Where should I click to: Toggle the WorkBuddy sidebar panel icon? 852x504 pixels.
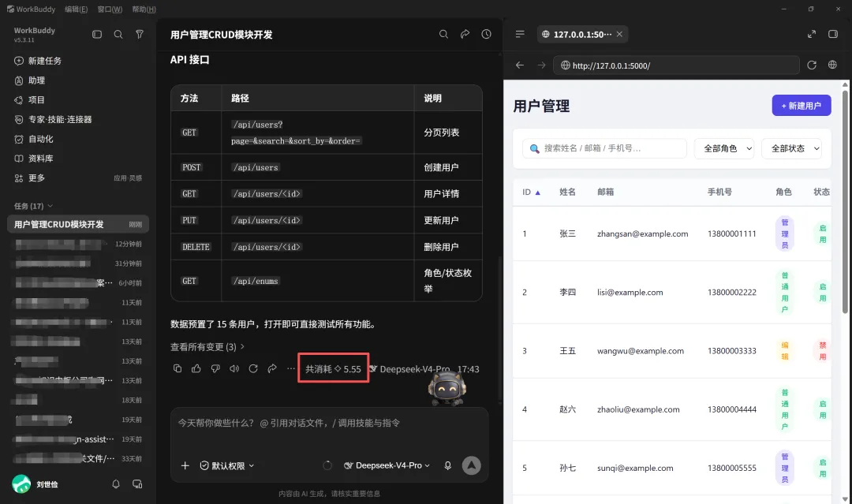coord(97,34)
